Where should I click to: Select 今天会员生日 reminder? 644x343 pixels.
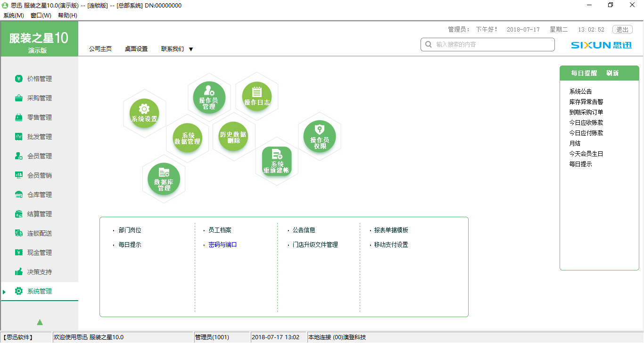click(x=586, y=154)
